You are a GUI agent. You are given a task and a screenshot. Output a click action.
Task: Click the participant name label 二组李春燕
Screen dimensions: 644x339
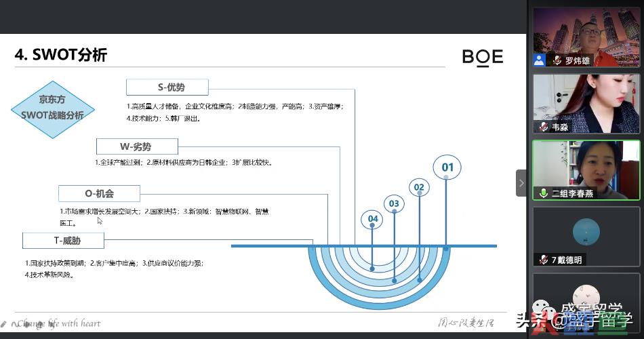tap(572, 193)
